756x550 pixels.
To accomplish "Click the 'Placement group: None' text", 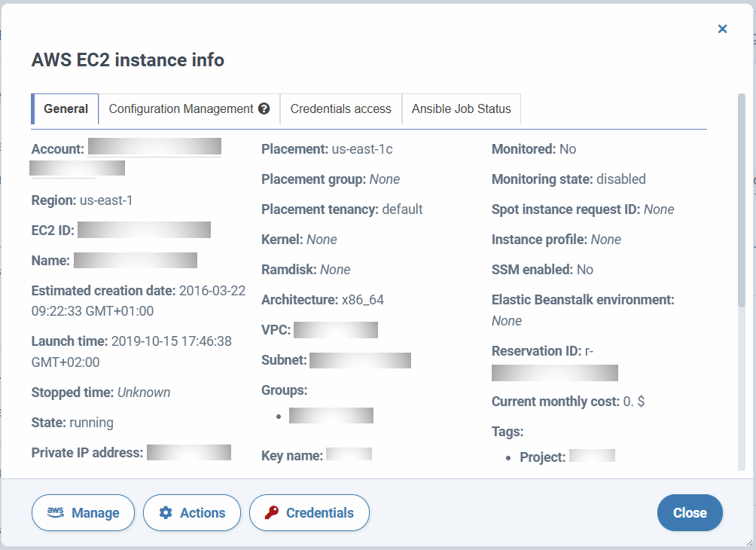I will (331, 179).
